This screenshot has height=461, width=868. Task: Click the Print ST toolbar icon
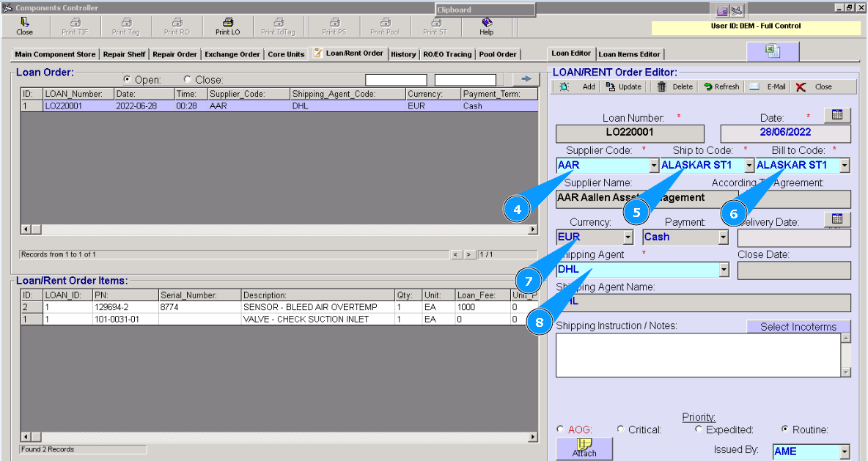[x=435, y=26]
